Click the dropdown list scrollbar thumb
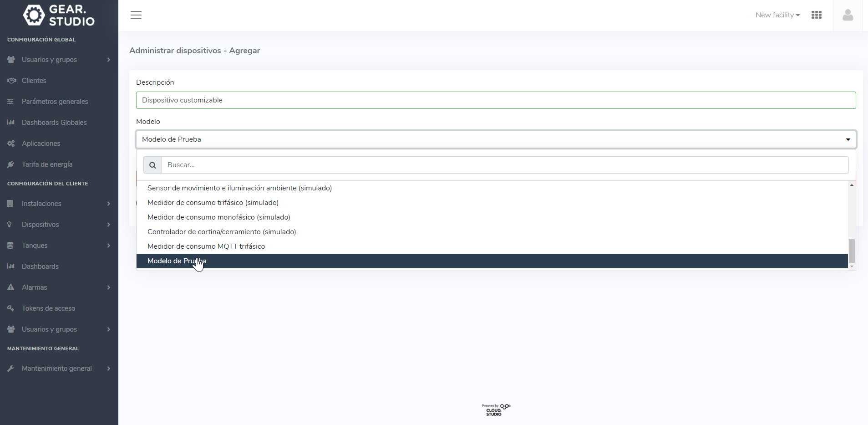Image resolution: width=868 pixels, height=425 pixels. point(852,251)
